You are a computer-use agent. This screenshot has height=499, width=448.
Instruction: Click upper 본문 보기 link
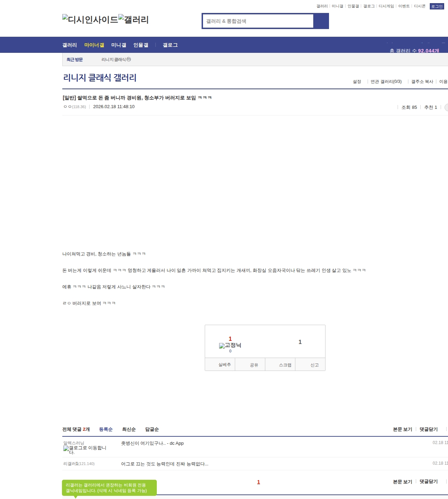pos(402,429)
